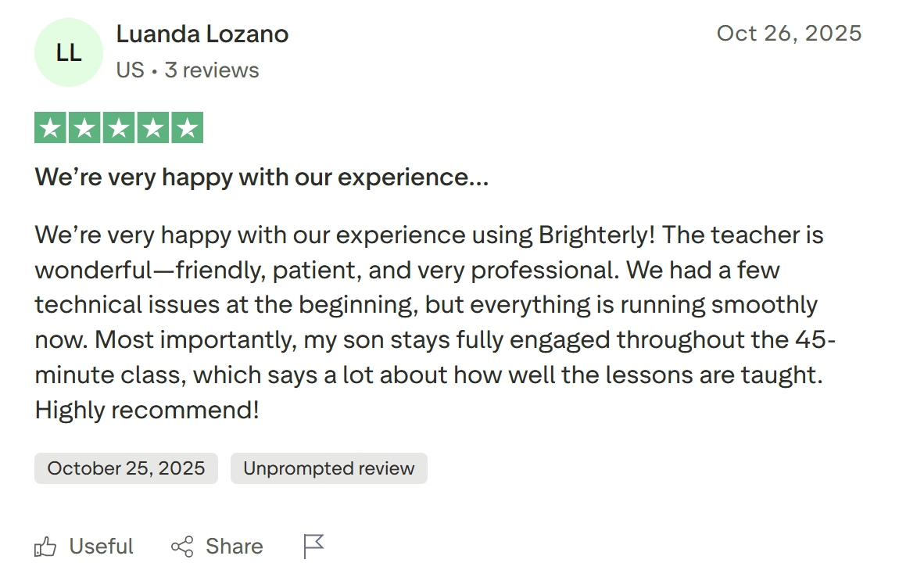
Task: View the reviewer's 3 reviews
Action: (211, 70)
